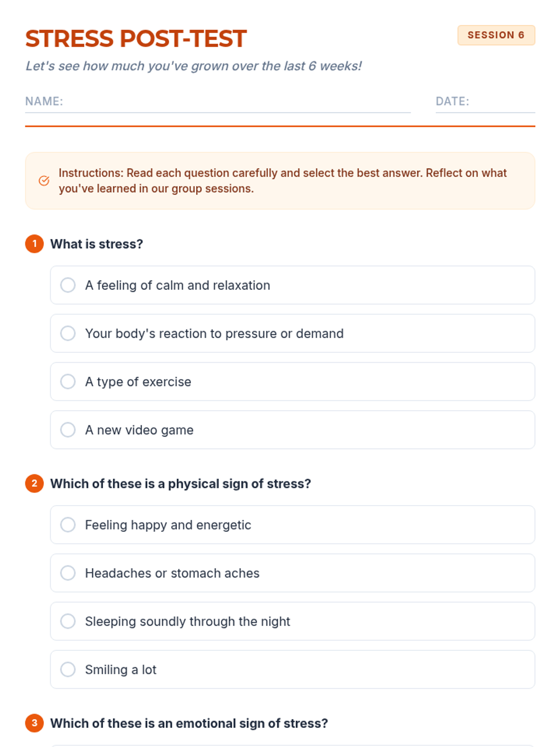Click the question 2 number badge

35,483
